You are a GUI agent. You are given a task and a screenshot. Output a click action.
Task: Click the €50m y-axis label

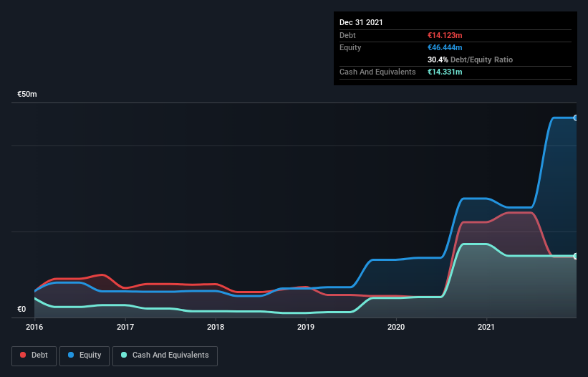click(x=27, y=94)
